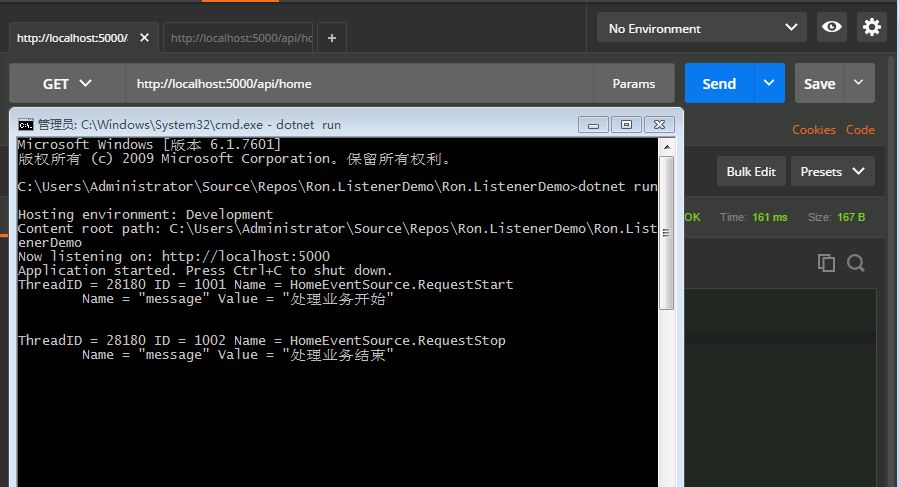
Task: Click the response Time 161 ms value
Action: (769, 217)
